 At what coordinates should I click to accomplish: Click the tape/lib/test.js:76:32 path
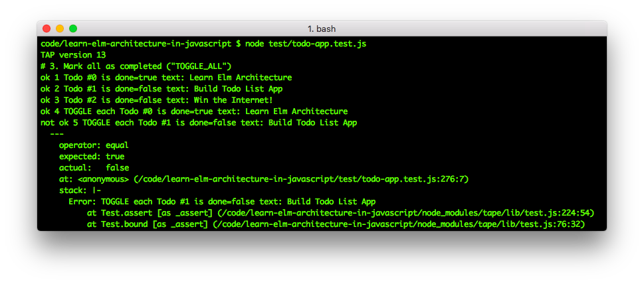[x=399, y=224]
